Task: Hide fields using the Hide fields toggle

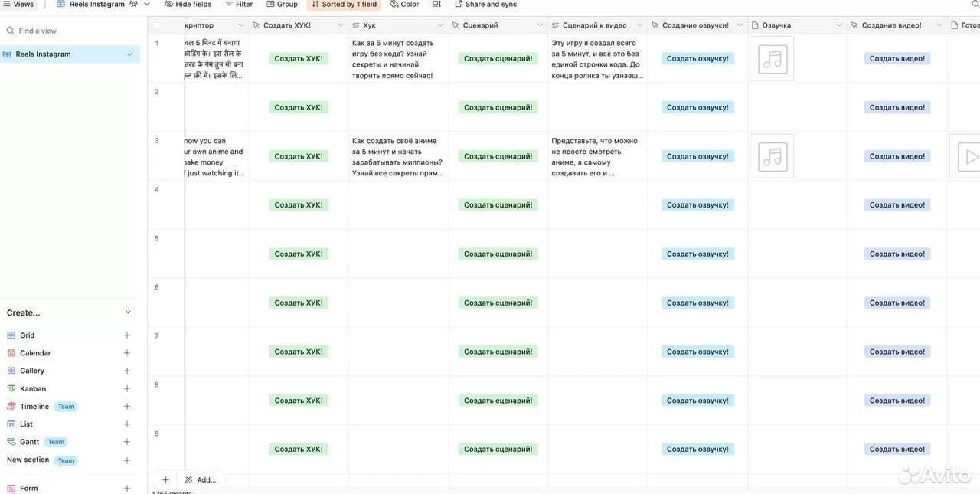Action: pos(188,5)
